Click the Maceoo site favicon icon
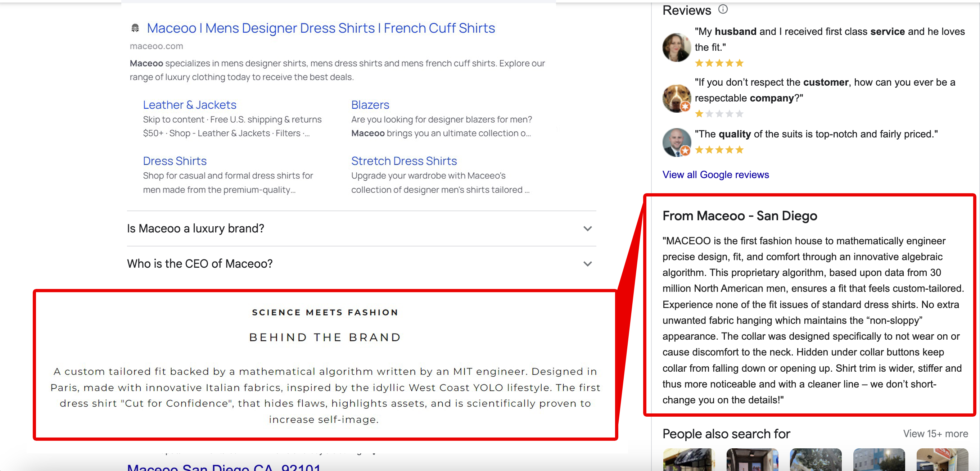Viewport: 980px width, 471px height. point(135,28)
